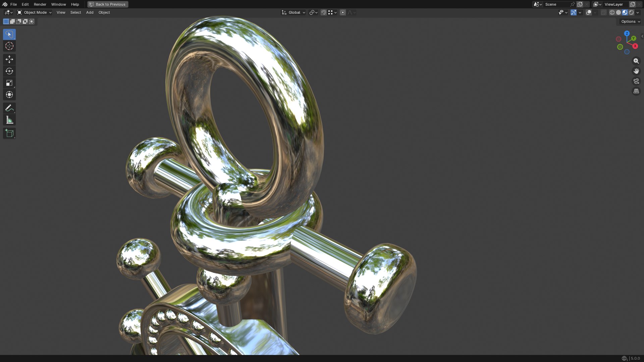Image resolution: width=644 pixels, height=362 pixels.
Task: Select the Select Box tool
Action: point(9,34)
